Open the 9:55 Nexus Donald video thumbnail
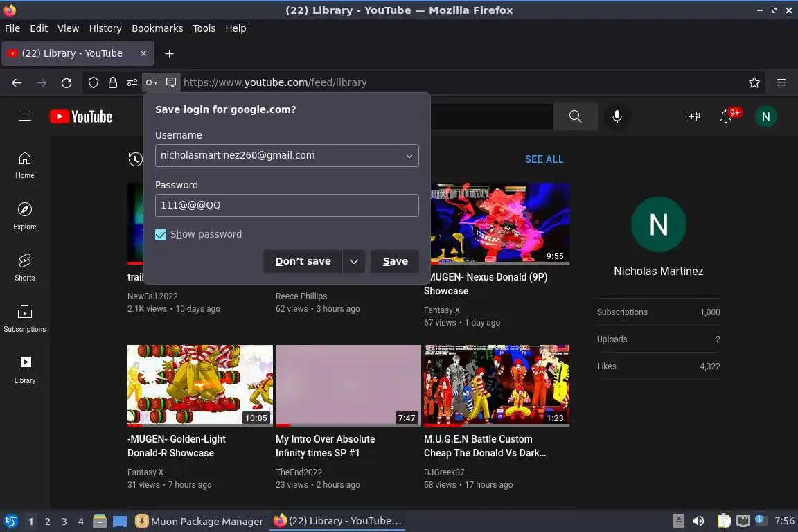 point(499,224)
